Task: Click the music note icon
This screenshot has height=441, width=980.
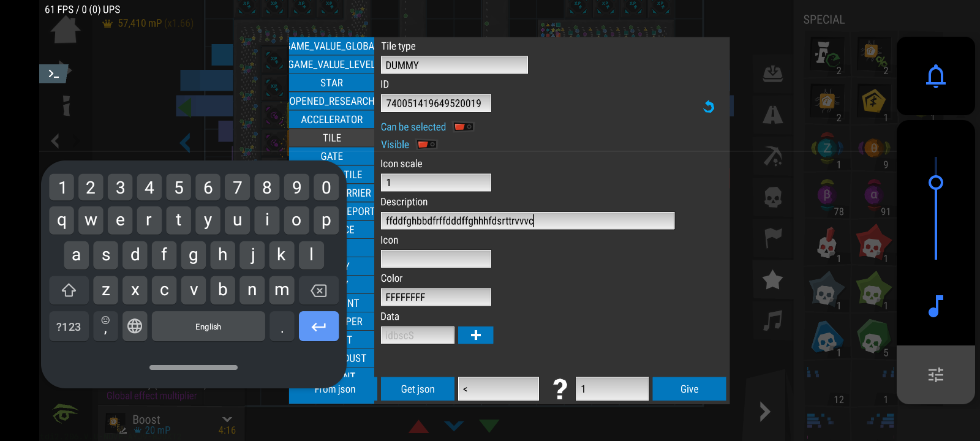Action: [x=935, y=306]
